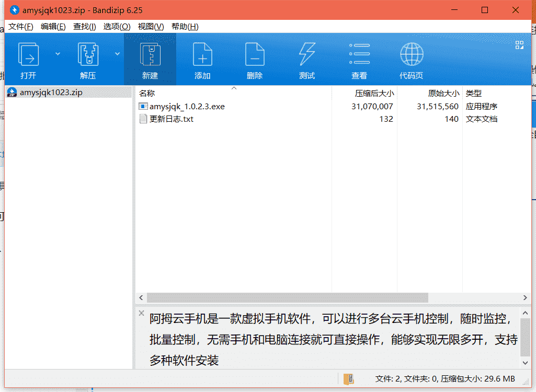This screenshot has height=392, width=536.
Task: Minimize the Bandizip window
Action: 454,10
